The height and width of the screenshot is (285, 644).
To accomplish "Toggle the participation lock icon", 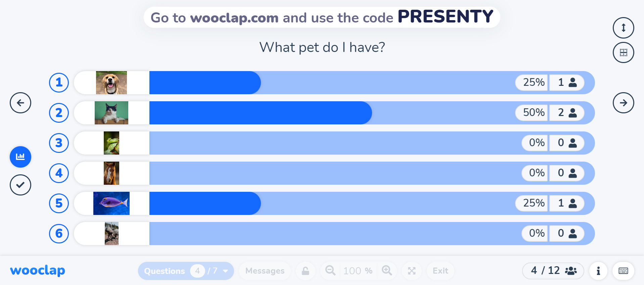I will (x=305, y=271).
